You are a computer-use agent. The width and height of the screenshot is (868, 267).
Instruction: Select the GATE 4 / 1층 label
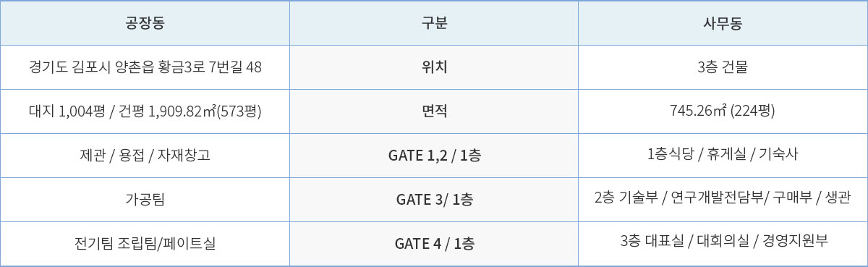pos(434,243)
